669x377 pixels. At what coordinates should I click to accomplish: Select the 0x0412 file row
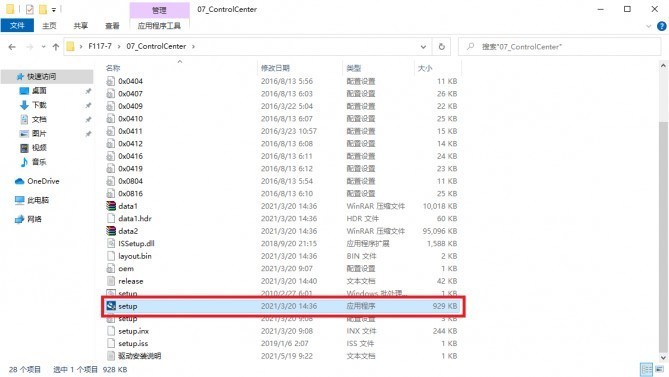click(282, 143)
